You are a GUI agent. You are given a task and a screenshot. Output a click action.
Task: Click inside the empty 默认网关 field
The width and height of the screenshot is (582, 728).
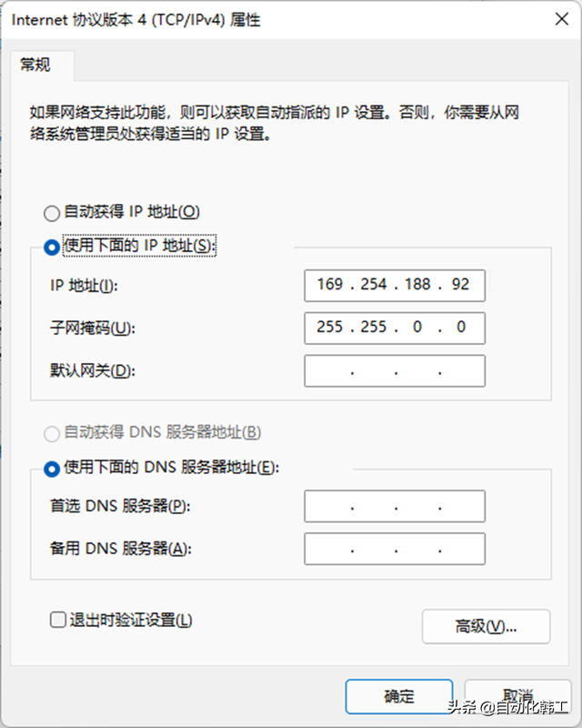click(x=394, y=370)
